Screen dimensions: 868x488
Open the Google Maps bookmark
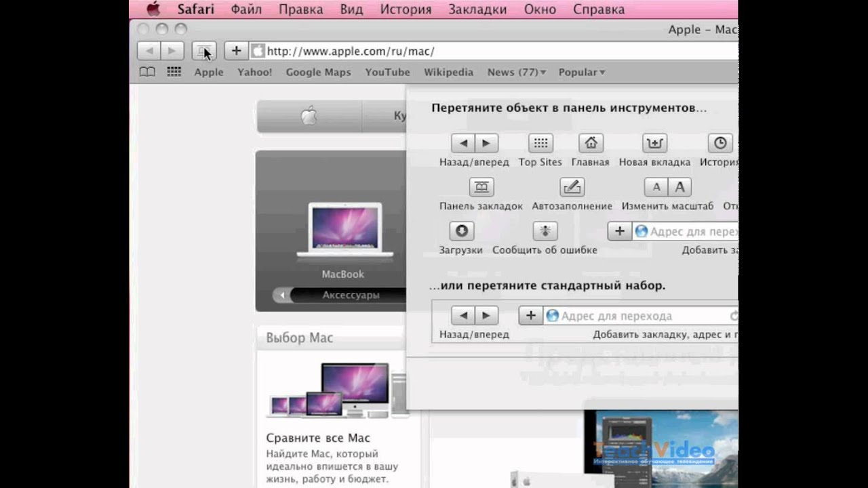pyautogui.click(x=318, y=72)
